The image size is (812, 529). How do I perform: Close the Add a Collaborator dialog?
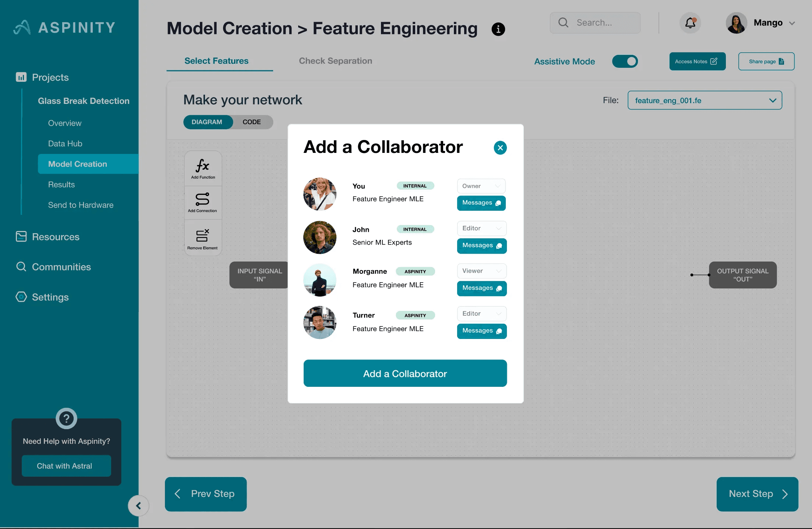[x=500, y=148]
